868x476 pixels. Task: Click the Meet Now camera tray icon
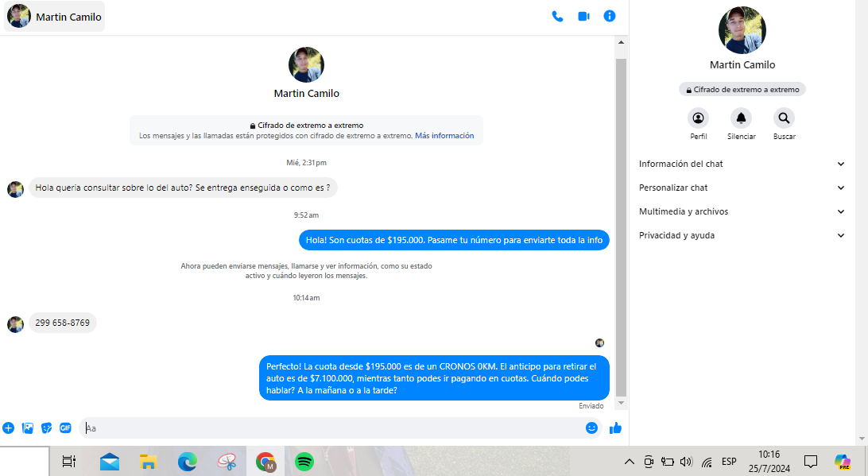click(649, 462)
